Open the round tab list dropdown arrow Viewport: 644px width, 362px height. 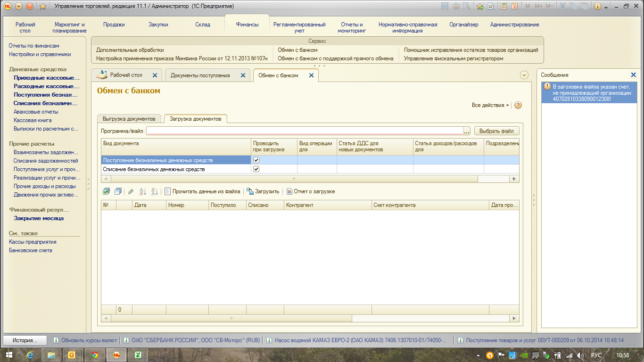[524, 75]
